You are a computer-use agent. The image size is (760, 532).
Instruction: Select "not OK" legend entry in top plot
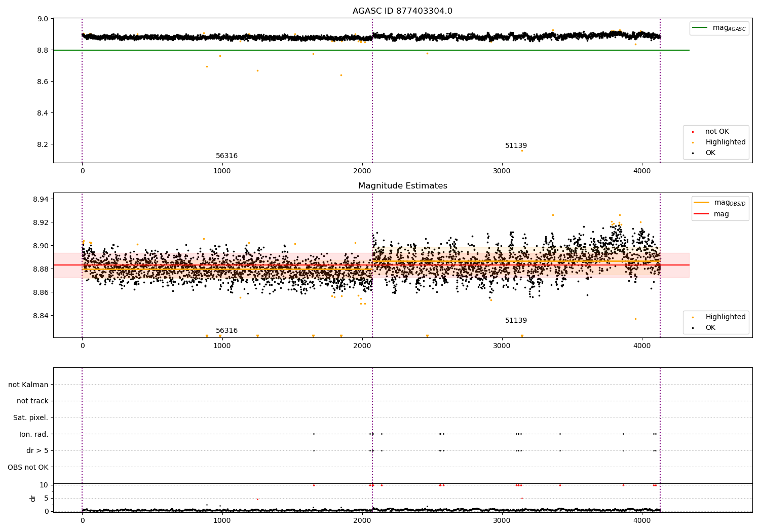point(717,132)
